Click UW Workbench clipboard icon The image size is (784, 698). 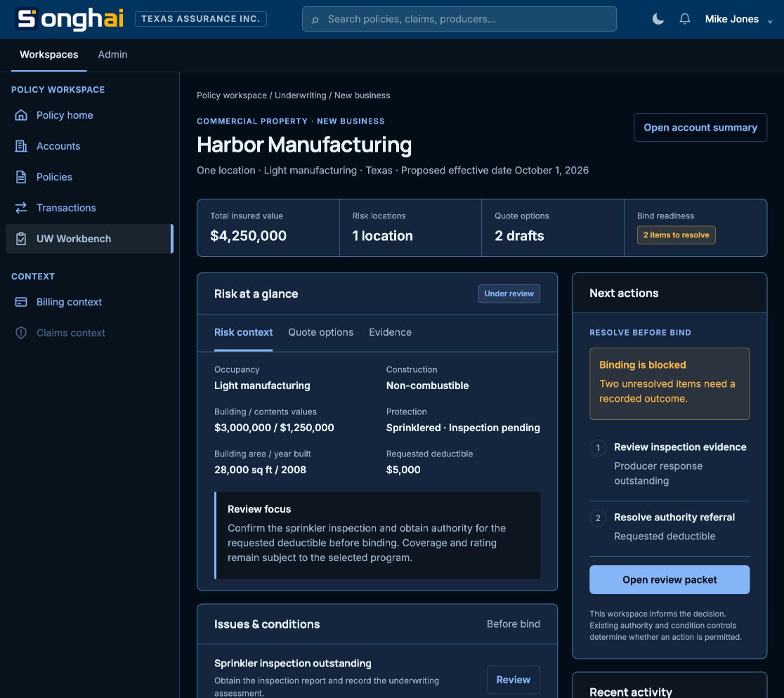[x=21, y=239]
